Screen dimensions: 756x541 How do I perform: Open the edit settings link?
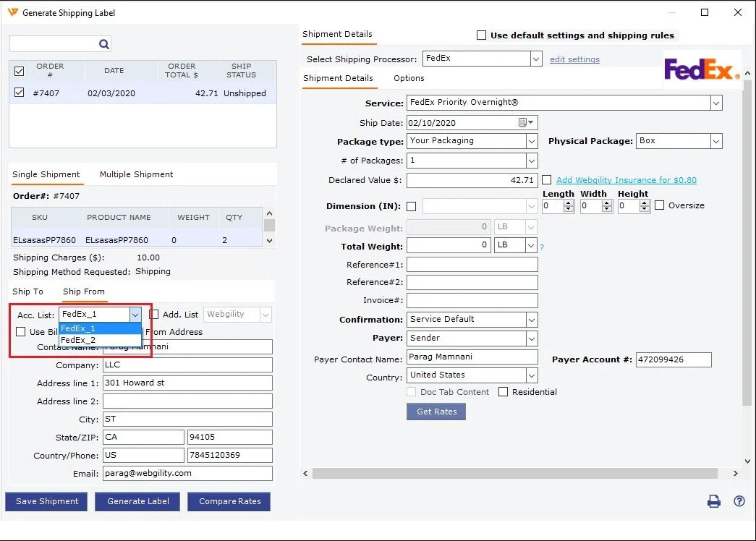point(574,59)
